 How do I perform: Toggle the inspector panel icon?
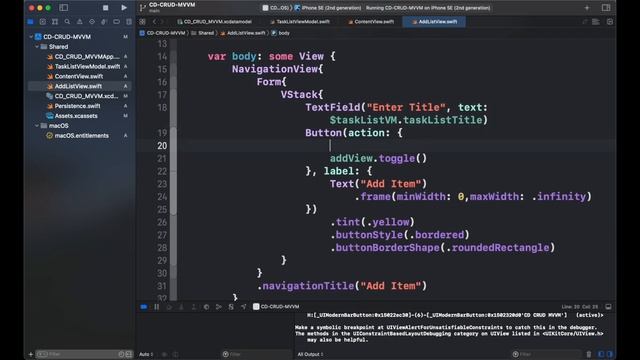click(x=606, y=8)
